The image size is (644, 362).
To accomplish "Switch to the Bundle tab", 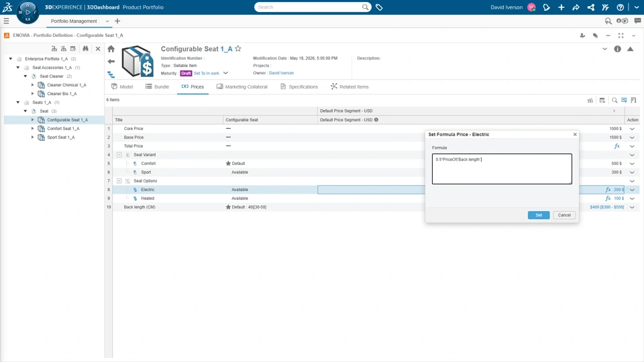I will [x=157, y=86].
